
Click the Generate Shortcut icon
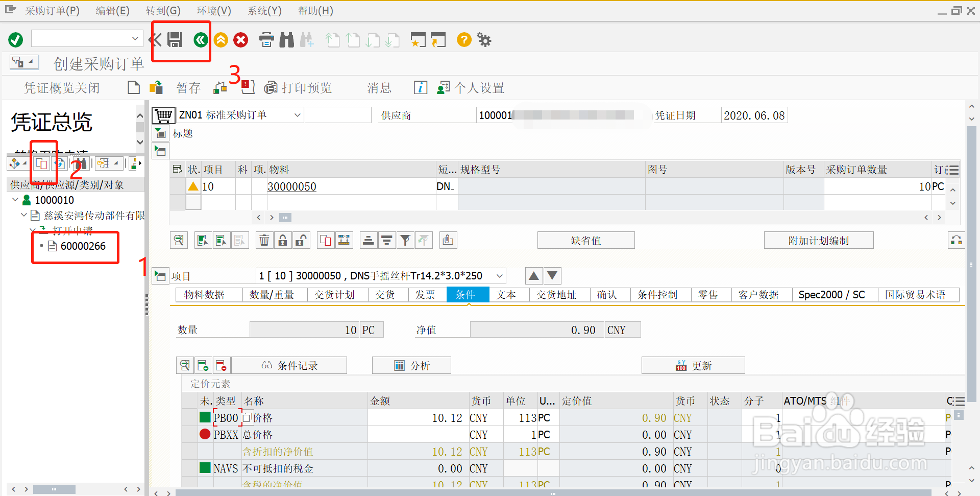click(438, 40)
